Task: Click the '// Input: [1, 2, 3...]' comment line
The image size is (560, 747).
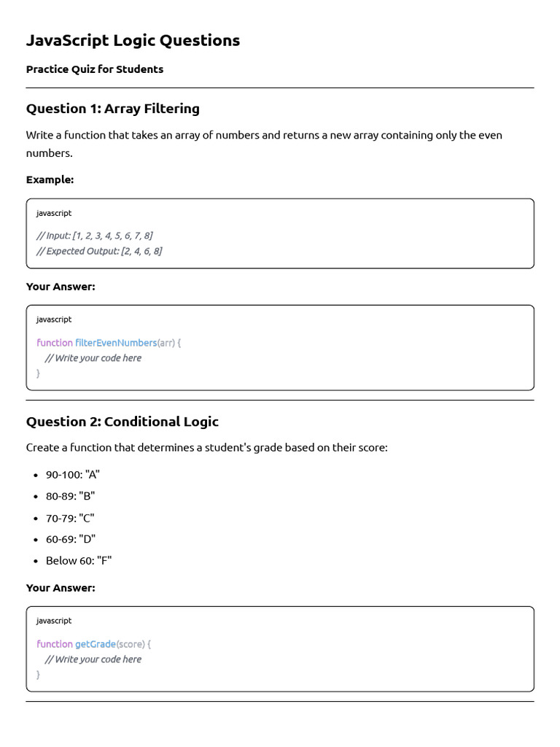Action: coord(95,235)
